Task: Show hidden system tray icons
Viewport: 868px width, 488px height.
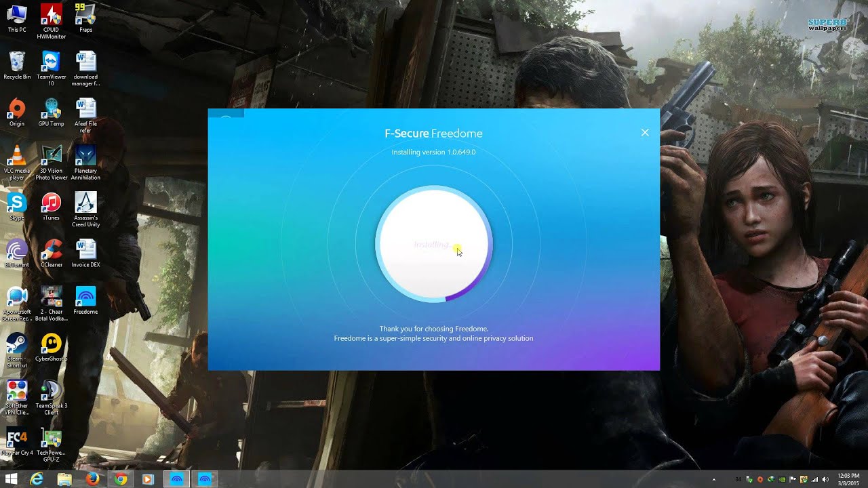Action: (714, 479)
